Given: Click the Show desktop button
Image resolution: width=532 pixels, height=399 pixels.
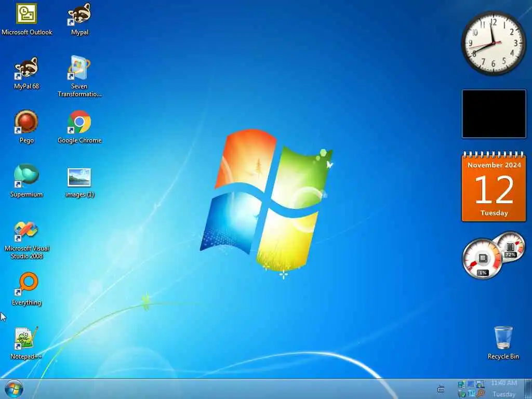Looking at the screenshot, I should pos(528,389).
